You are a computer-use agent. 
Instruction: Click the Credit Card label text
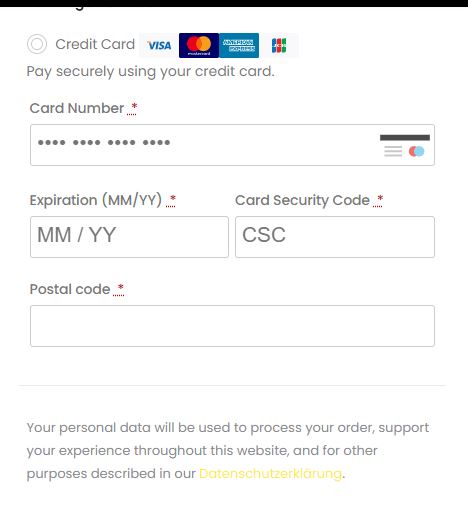pyautogui.click(x=95, y=44)
